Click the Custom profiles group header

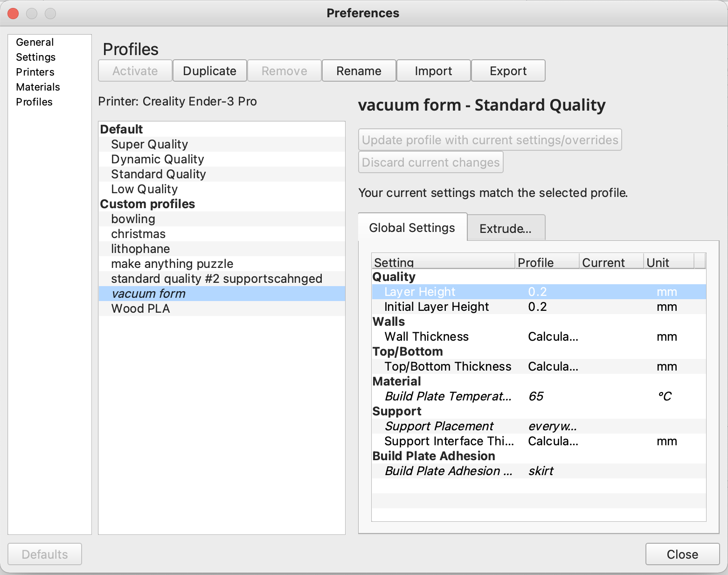(x=222, y=204)
